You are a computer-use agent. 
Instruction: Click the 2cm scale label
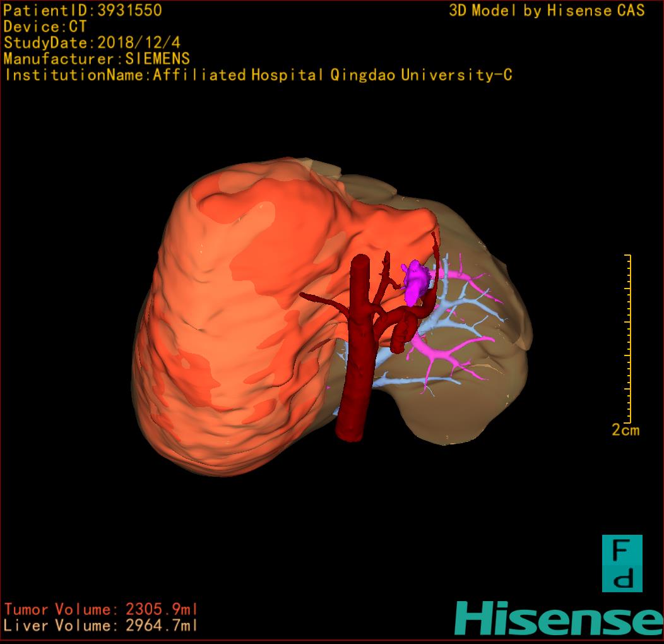pos(625,430)
